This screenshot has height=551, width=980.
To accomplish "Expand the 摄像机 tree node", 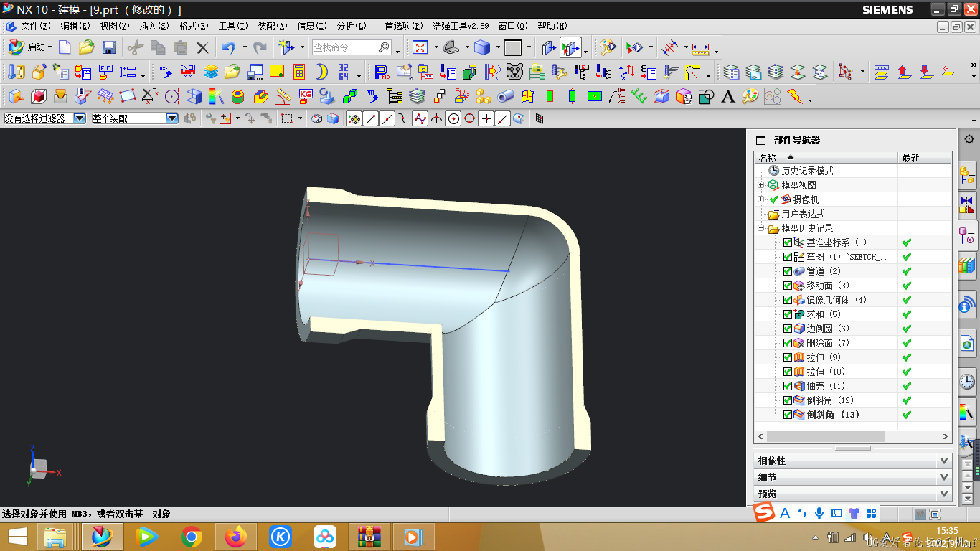I will click(x=761, y=199).
